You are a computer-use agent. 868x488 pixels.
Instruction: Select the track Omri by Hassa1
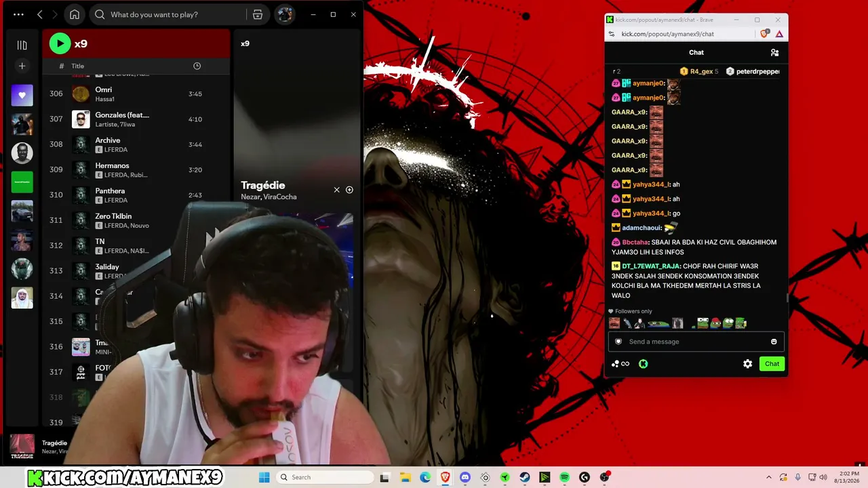click(136, 94)
